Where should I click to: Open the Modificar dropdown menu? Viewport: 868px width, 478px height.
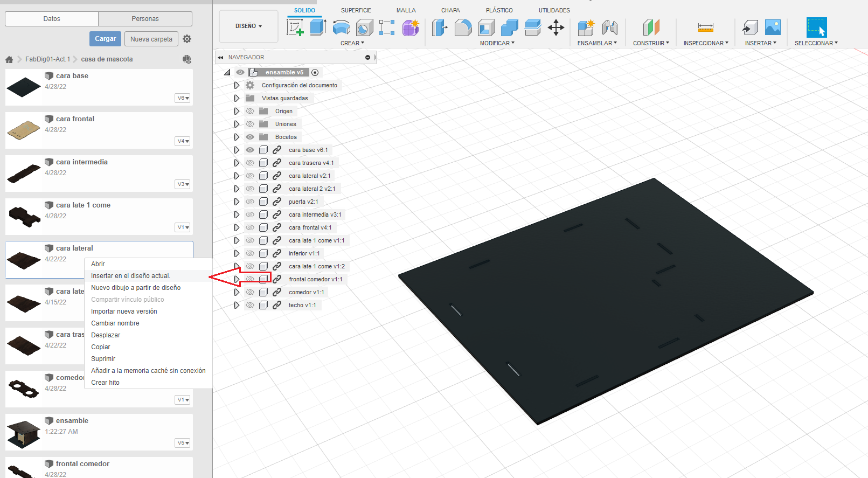(497, 43)
